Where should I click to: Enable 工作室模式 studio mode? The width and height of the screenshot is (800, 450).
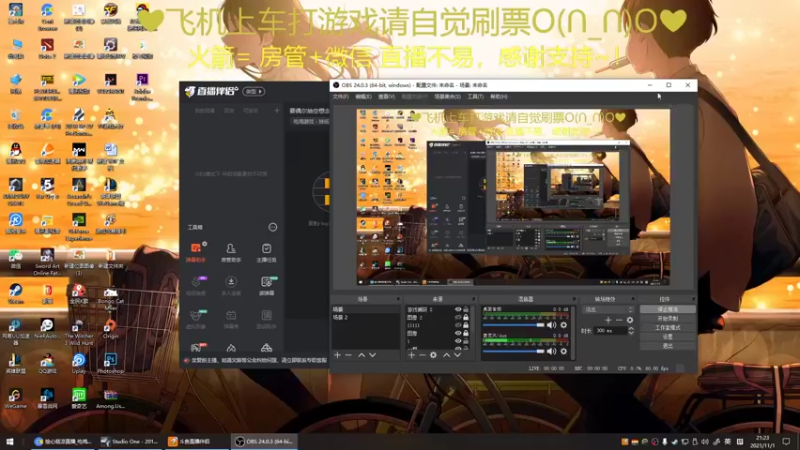(667, 328)
